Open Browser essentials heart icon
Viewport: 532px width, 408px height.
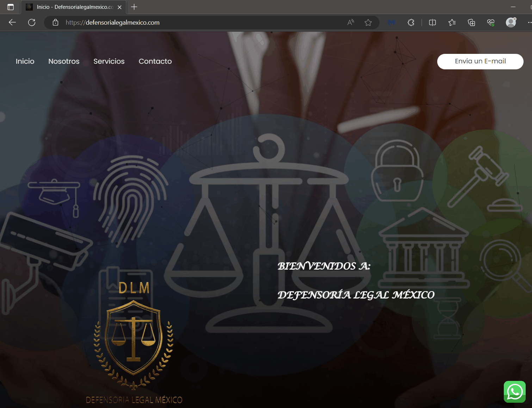(x=491, y=23)
